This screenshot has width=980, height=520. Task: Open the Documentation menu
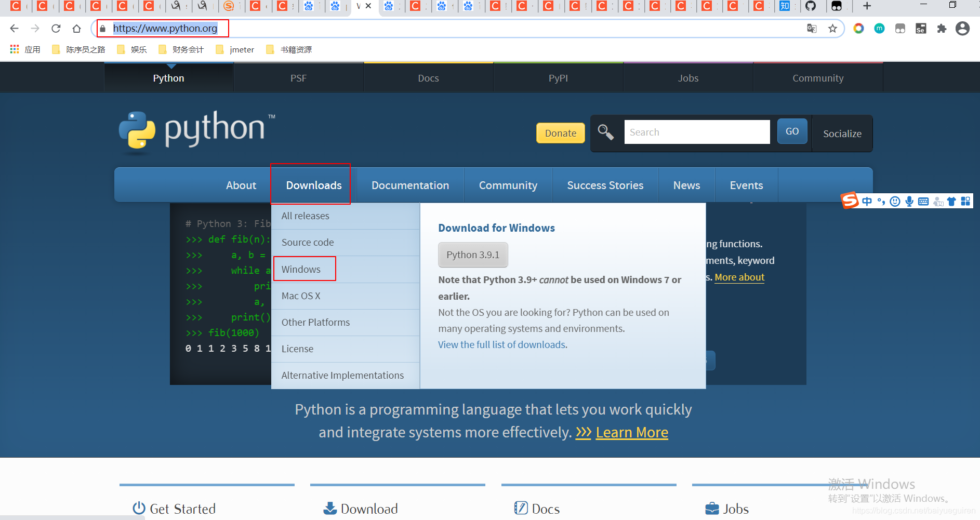tap(410, 185)
